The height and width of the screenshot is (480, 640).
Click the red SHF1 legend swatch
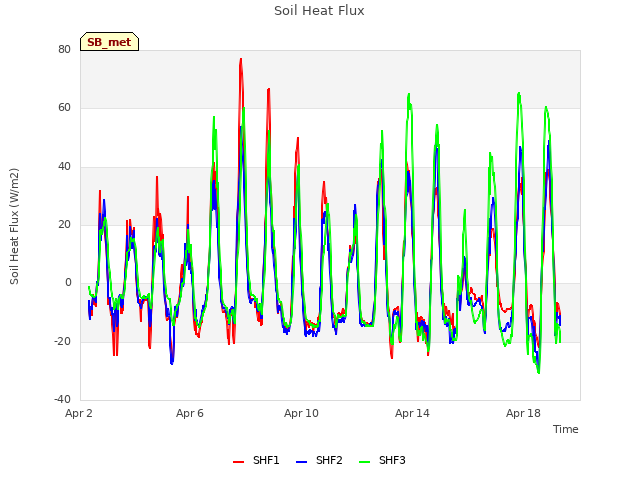[x=238, y=462]
